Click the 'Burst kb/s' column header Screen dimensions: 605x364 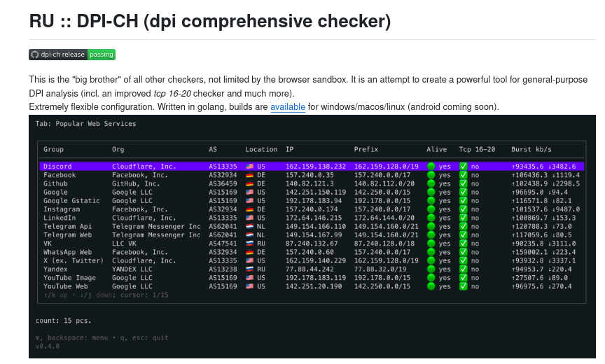click(531, 150)
